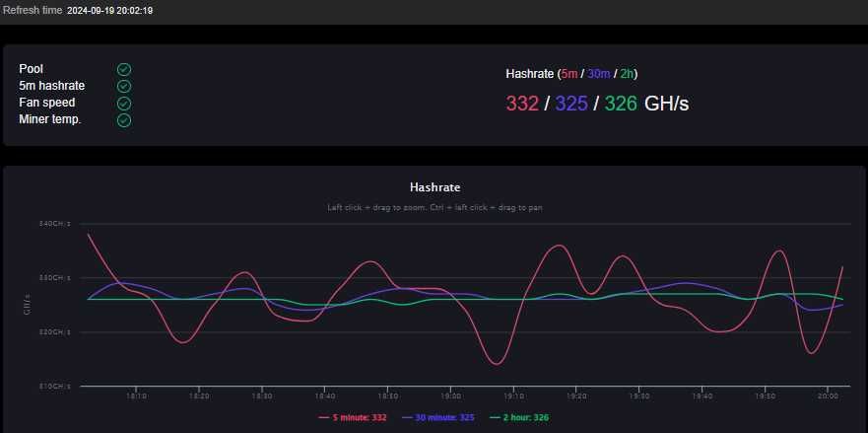Image resolution: width=868 pixels, height=433 pixels.
Task: Click the 330GH/s y-axis label
Action: [x=54, y=278]
